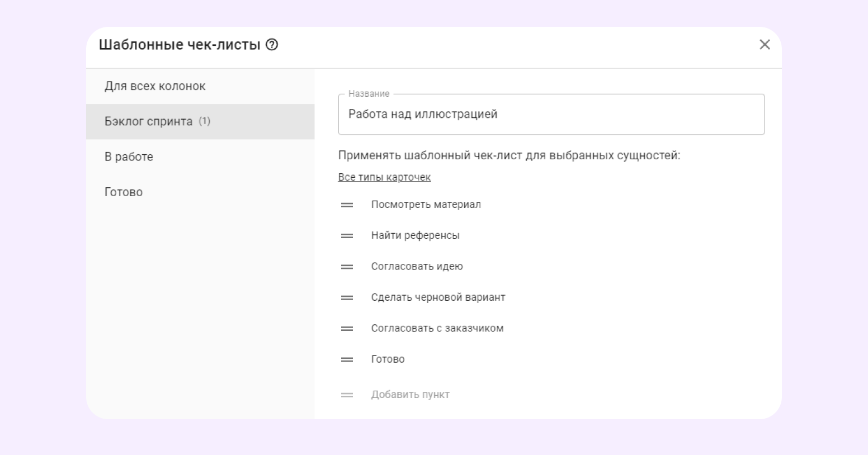This screenshot has height=455, width=868.
Task: Select the Сделать черновой вариант item text
Action: pyautogui.click(x=438, y=297)
